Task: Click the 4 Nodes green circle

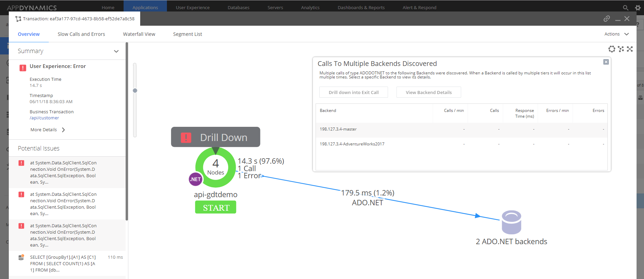Action: point(216,167)
